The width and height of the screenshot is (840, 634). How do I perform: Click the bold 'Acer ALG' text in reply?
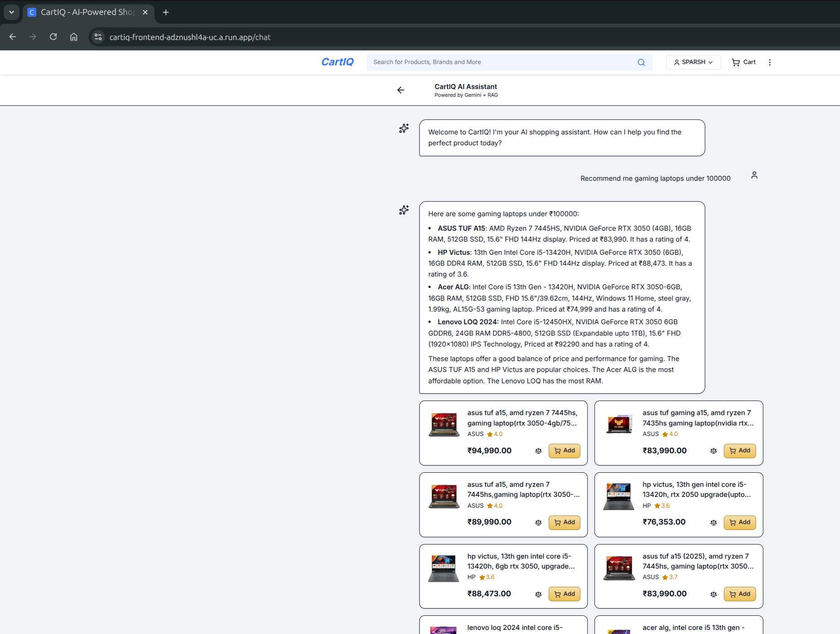point(453,287)
